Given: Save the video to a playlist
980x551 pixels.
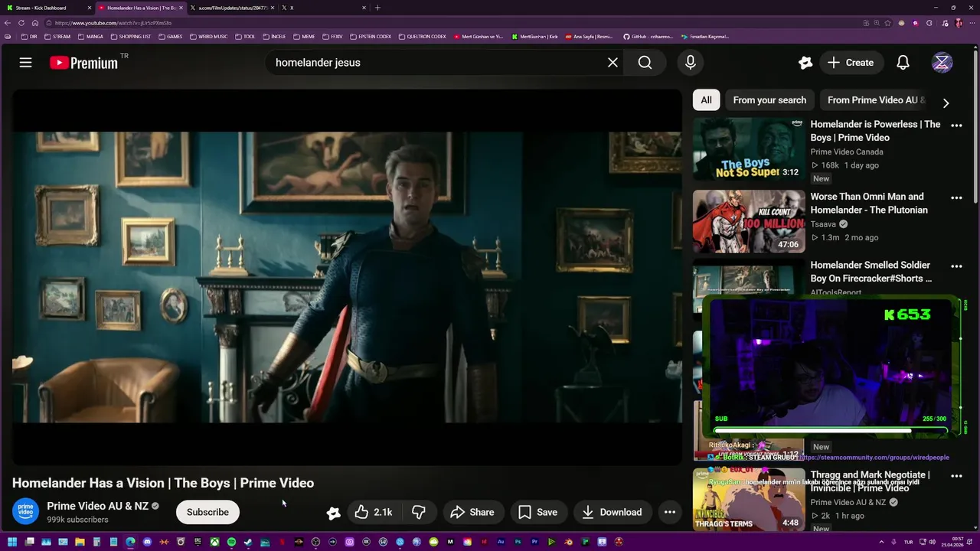Looking at the screenshot, I should click(537, 512).
